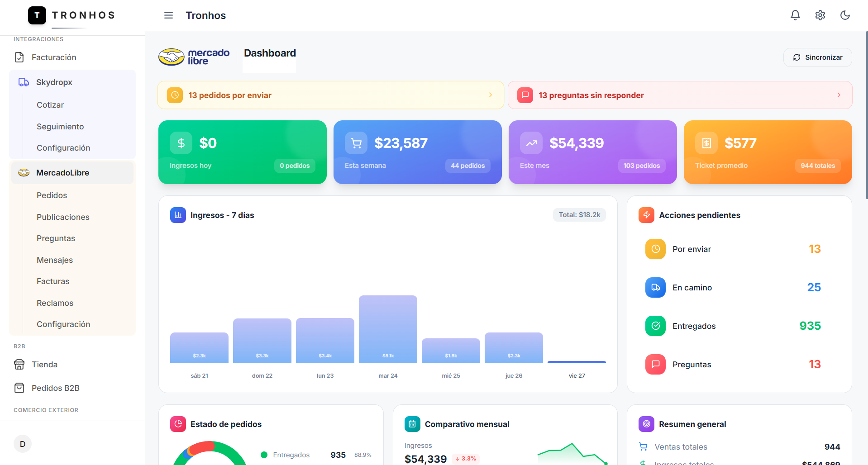The image size is (868, 465).
Task: Expand chevron on preguntas sin responder banner
Action: (839, 95)
